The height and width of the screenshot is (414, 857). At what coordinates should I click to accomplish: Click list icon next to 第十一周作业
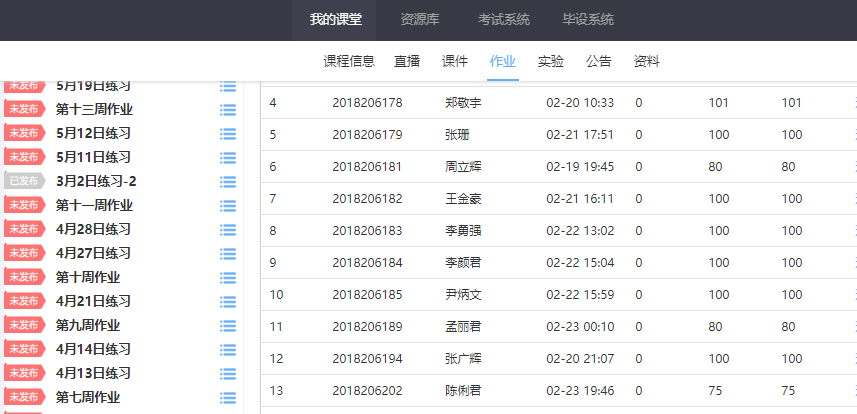click(228, 206)
